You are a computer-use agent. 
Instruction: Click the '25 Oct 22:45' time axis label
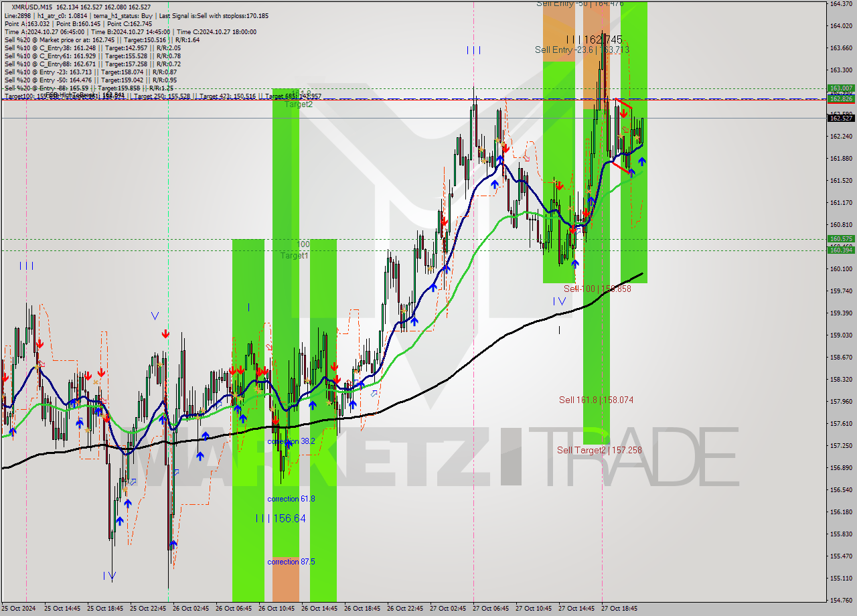(148, 609)
